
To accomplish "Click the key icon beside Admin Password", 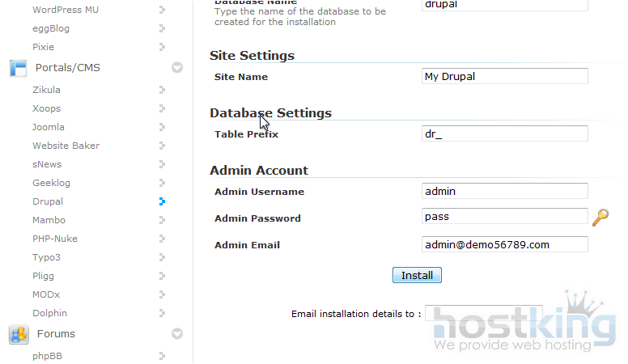I will click(600, 217).
